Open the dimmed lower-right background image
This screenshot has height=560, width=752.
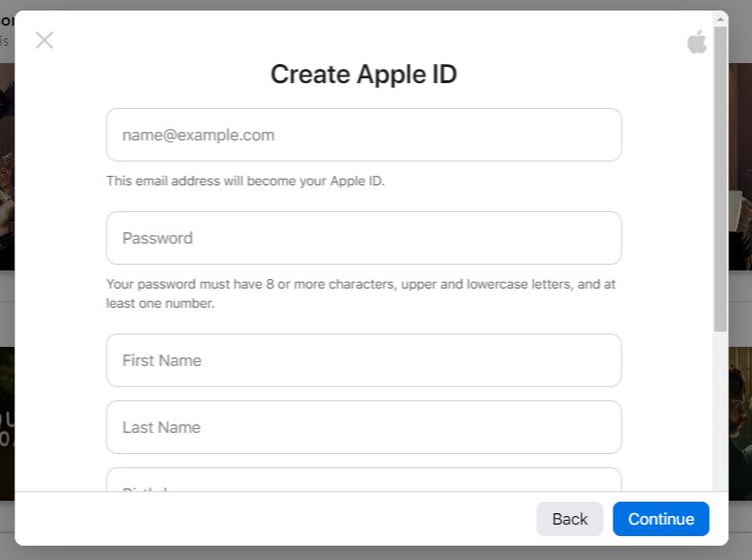point(740,420)
